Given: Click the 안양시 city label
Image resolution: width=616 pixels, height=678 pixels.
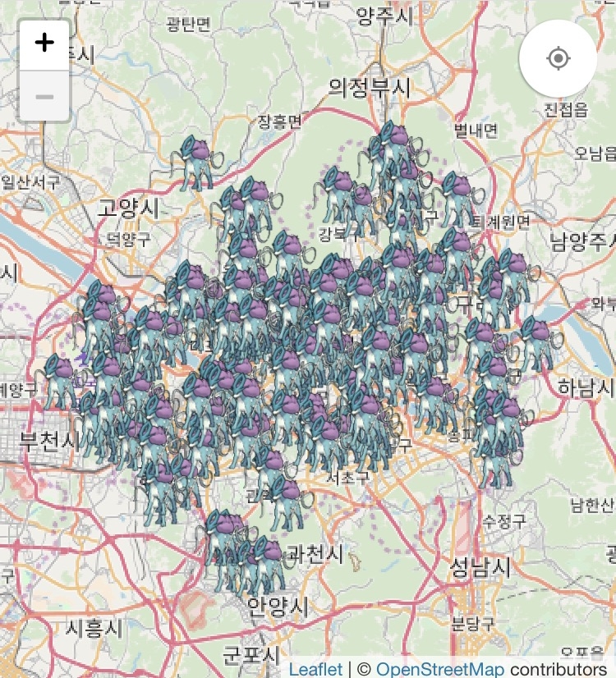Looking at the screenshot, I should pyautogui.click(x=278, y=607).
